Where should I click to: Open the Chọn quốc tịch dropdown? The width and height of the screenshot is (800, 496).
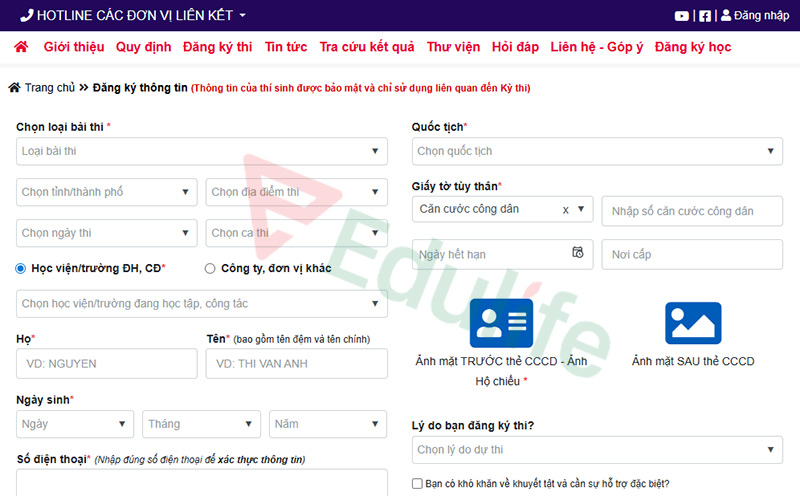point(597,151)
